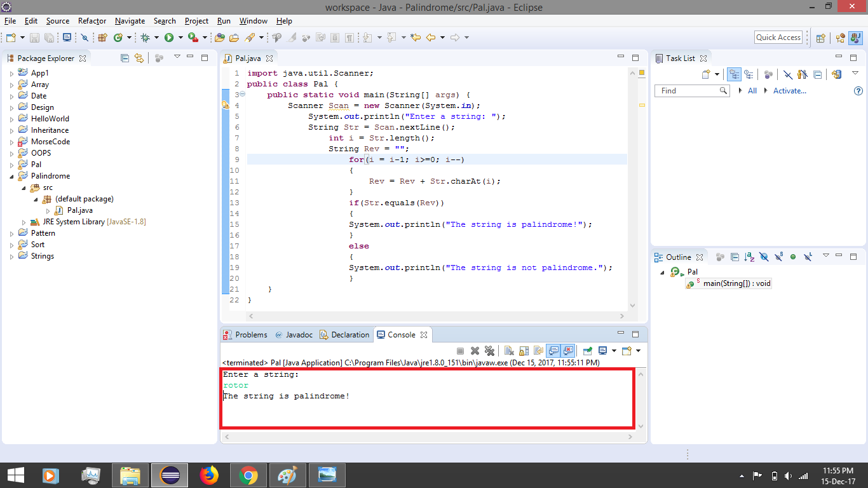Screen dimensions: 868x488
Task: Toggle Show Console When Standard Out Changes
Action: (554, 350)
